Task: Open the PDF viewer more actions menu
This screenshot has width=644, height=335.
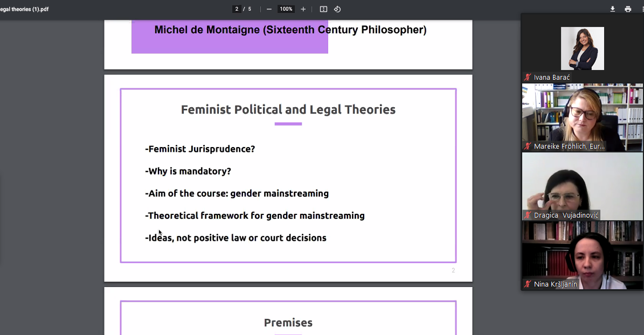Action: tap(641, 9)
